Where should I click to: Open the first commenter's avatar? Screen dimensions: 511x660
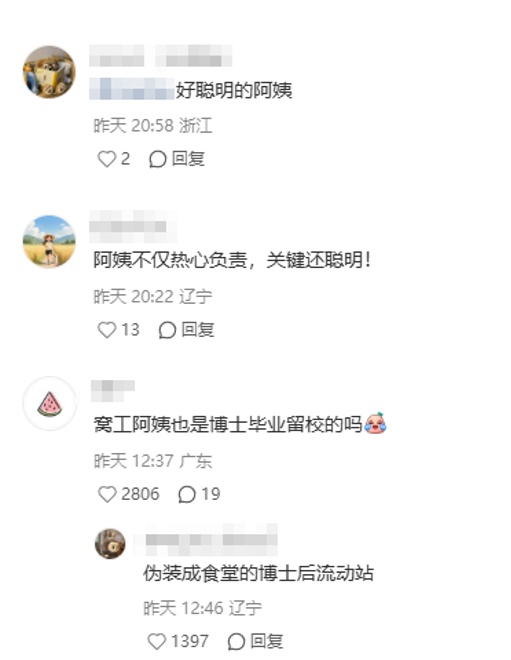(x=49, y=72)
